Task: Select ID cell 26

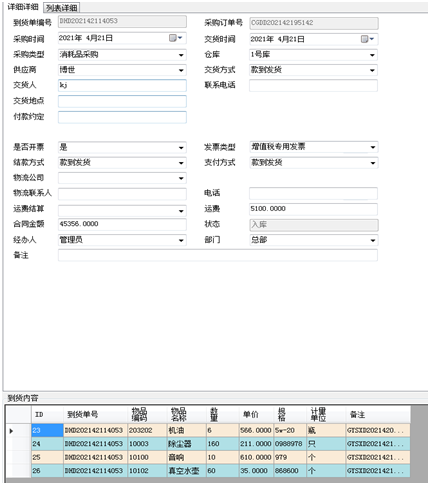Action: pos(47,471)
